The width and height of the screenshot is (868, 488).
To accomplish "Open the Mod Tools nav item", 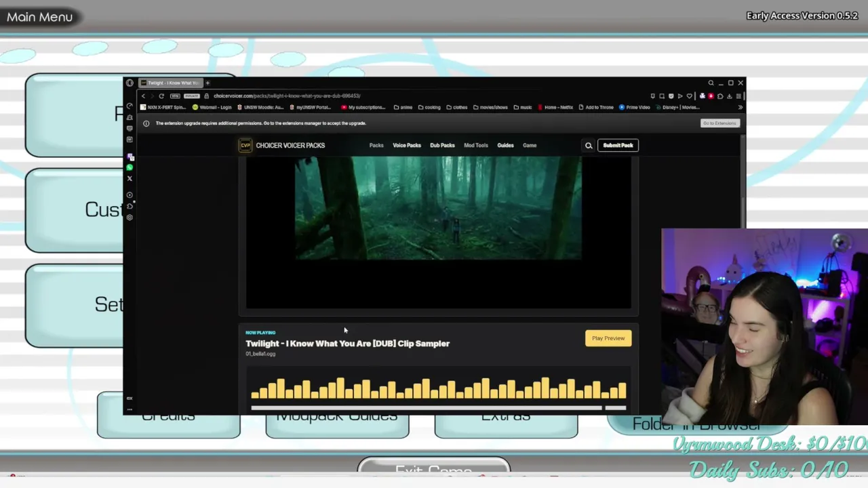I will tap(476, 145).
